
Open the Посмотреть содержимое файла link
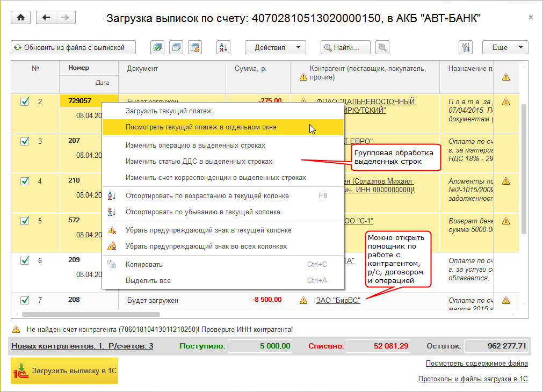476,364
